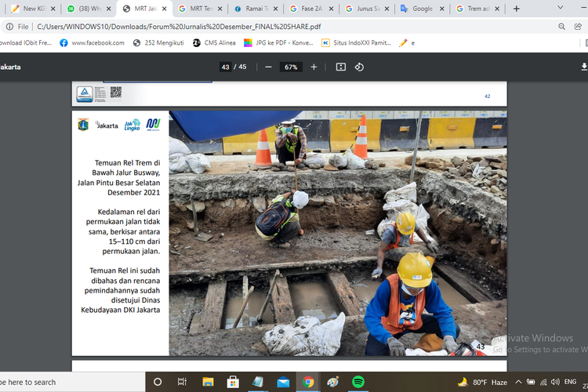The width and height of the screenshot is (588, 392).
Task: Open the www.facebook.com bookmark
Action: tap(92, 43)
